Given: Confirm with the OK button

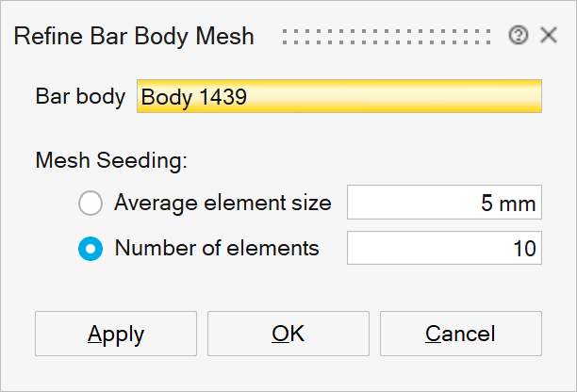Looking at the screenshot, I should (288, 334).
